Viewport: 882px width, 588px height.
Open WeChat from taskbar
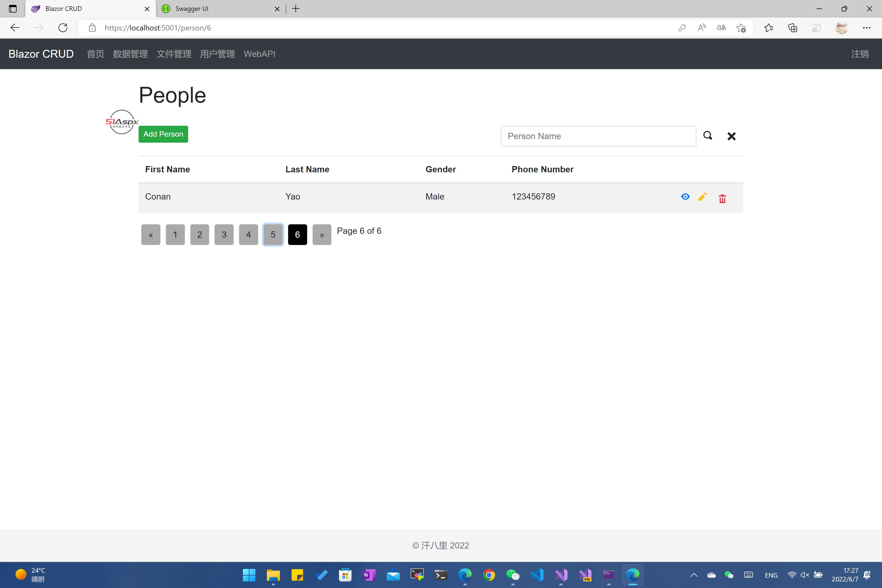click(x=513, y=575)
